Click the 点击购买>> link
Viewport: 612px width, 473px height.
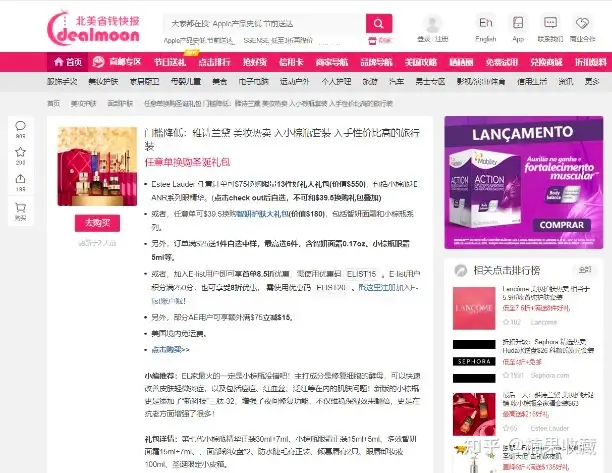(x=171, y=350)
